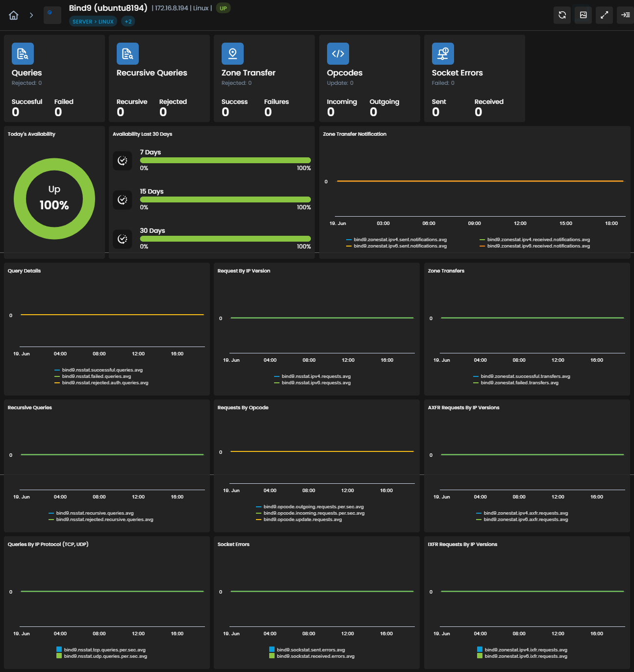Image resolution: width=634 pixels, height=672 pixels.
Task: Expand dashboard to fullscreen
Action: point(605,15)
